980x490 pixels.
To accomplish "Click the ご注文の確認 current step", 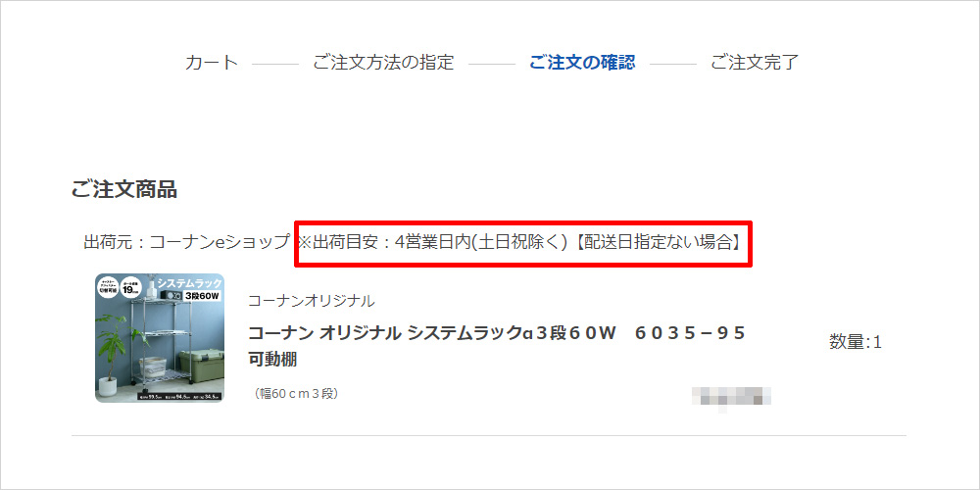I will 582,63.
